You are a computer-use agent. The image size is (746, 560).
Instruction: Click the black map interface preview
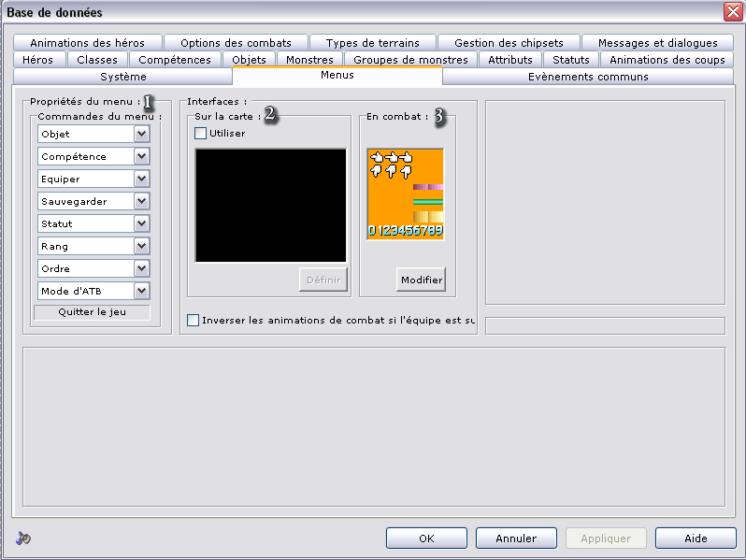pos(270,204)
